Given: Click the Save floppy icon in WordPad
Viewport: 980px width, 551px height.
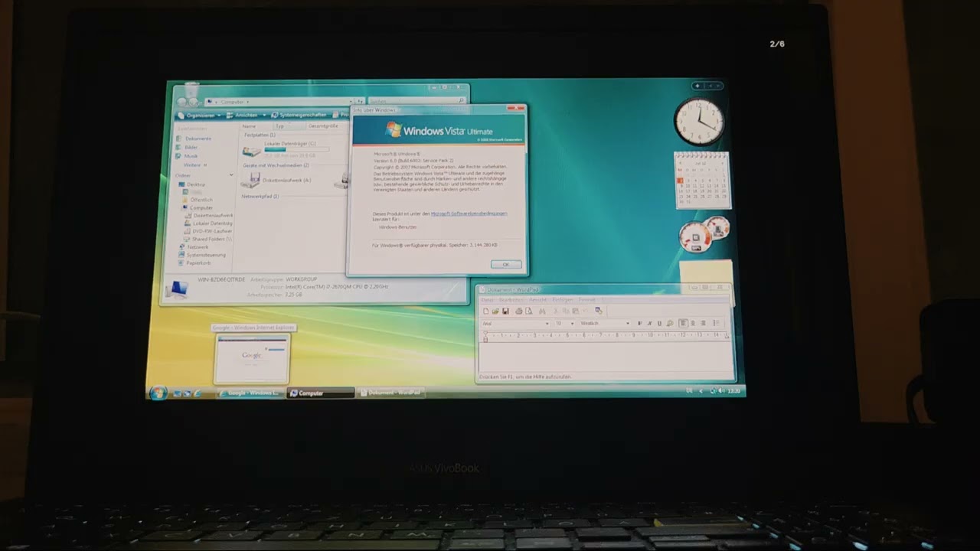Looking at the screenshot, I should [505, 311].
